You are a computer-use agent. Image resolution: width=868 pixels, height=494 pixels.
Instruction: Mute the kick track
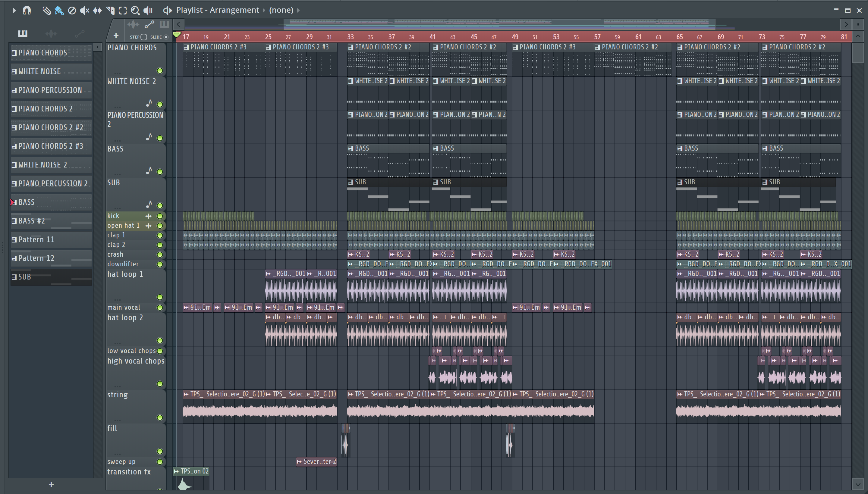click(159, 216)
